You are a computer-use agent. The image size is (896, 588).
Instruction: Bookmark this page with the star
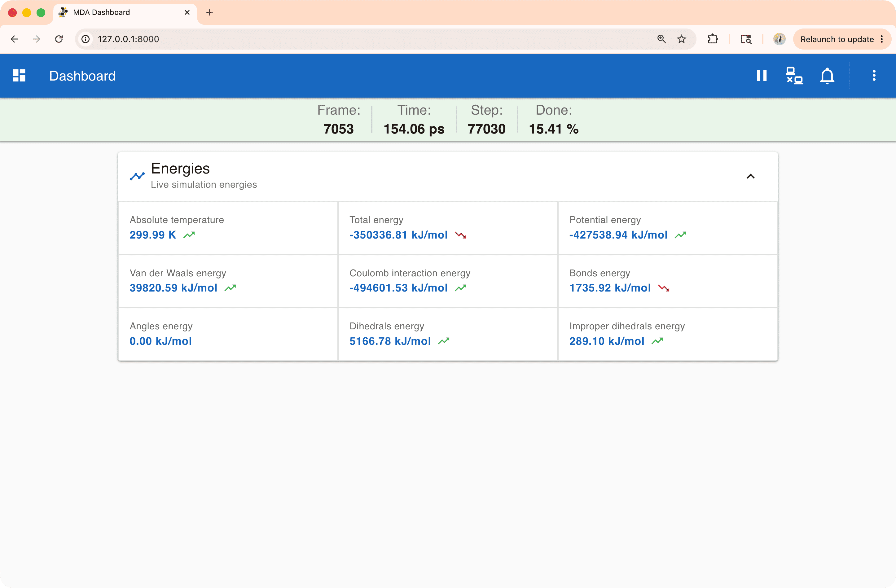682,39
